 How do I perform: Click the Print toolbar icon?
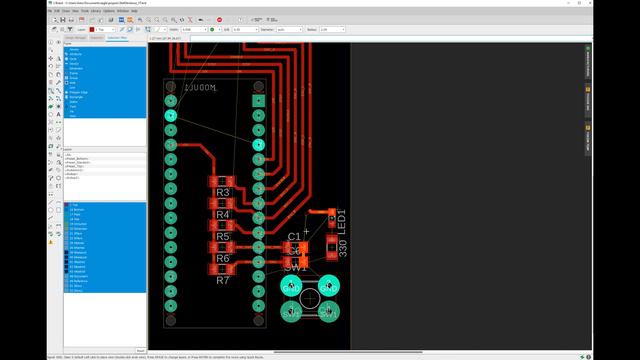[71, 20]
